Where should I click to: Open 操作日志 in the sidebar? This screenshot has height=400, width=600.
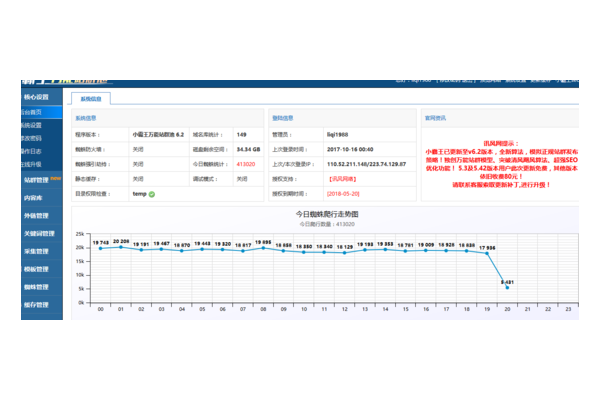pyautogui.click(x=33, y=151)
